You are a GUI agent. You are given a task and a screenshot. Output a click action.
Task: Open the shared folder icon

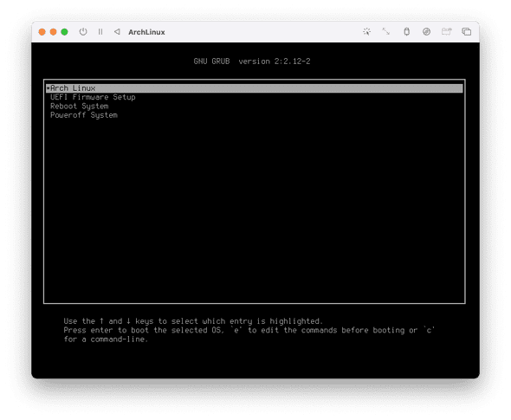click(446, 31)
